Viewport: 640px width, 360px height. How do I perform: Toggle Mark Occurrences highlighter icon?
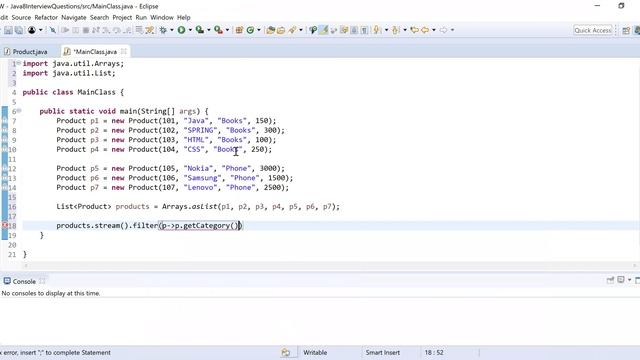(x=323, y=30)
